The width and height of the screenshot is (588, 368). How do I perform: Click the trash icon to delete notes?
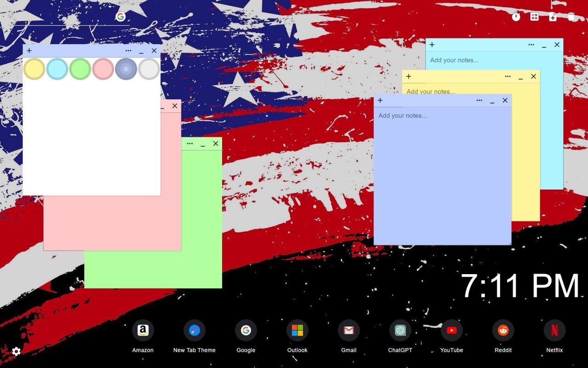[x=571, y=17]
